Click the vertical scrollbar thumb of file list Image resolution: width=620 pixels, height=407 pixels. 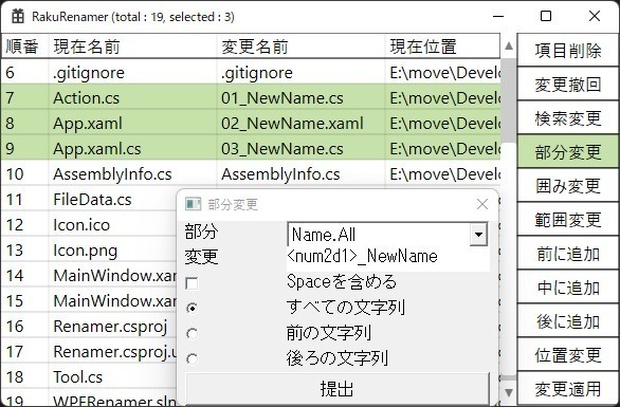[508, 101]
